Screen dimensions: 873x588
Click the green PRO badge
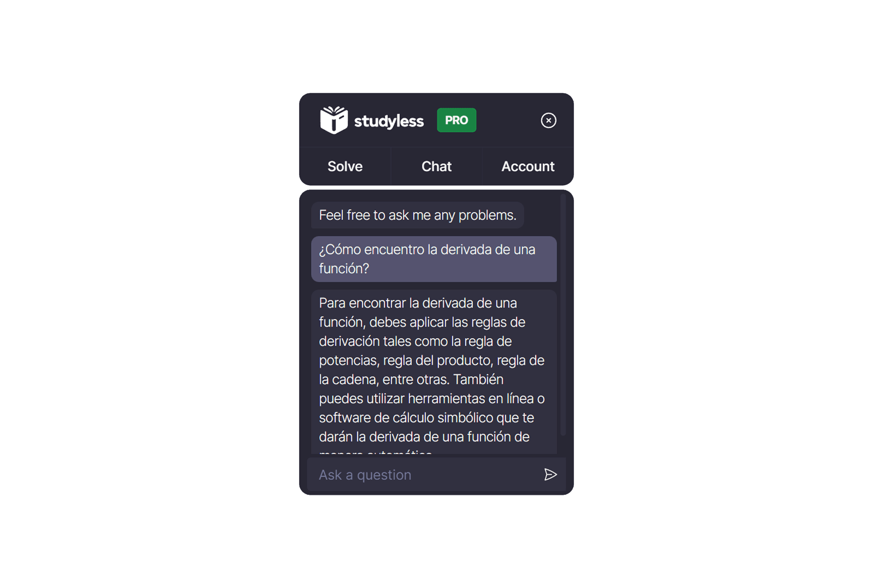click(x=456, y=120)
